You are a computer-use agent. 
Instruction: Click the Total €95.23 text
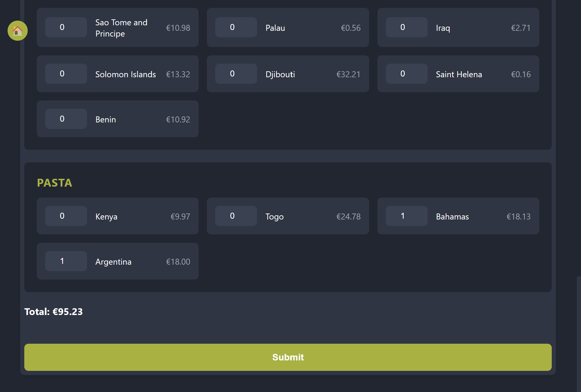(x=53, y=312)
